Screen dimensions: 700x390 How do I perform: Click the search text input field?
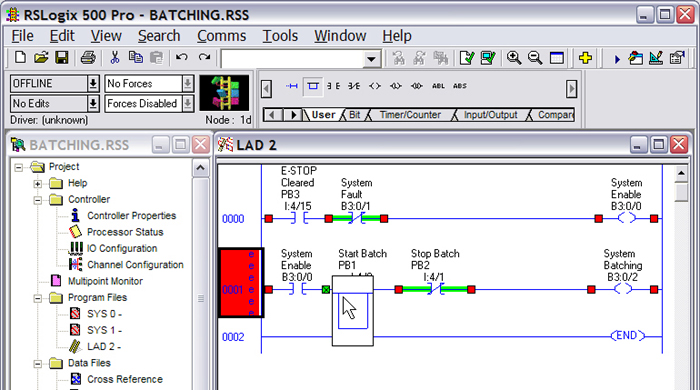[x=292, y=58]
